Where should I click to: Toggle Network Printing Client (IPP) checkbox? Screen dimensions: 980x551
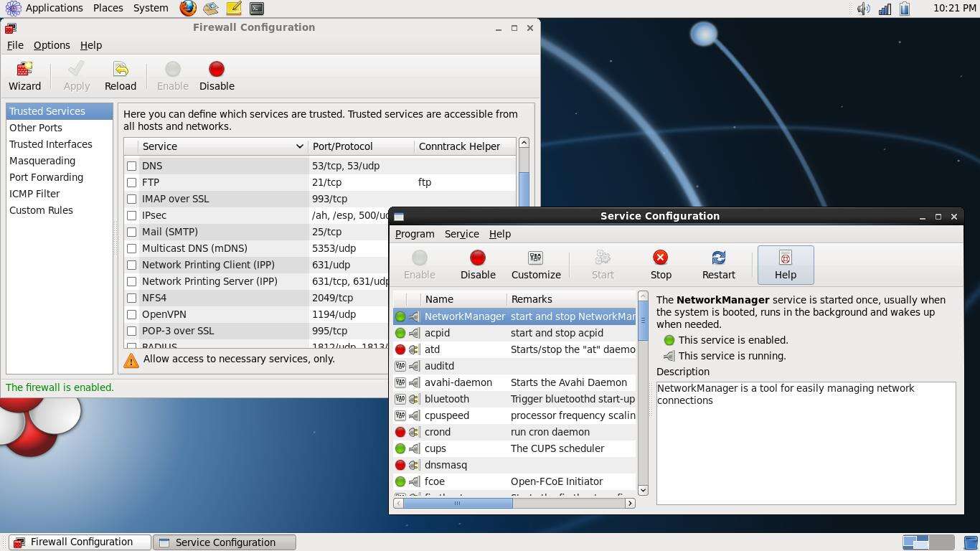coord(132,265)
